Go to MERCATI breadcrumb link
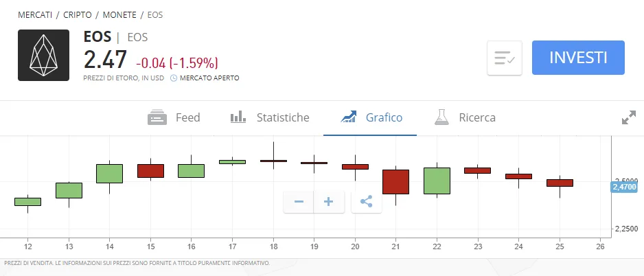 [35, 15]
